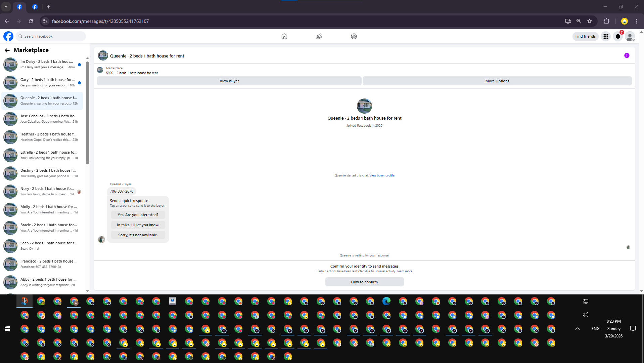Click the listing thumbnail in the chat header
Image resolution: width=644 pixels, height=363 pixels.
[103, 55]
